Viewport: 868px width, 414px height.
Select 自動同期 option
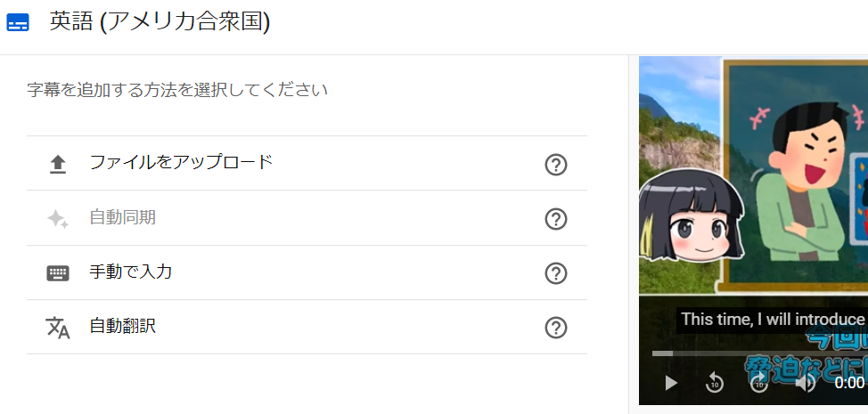(x=307, y=218)
